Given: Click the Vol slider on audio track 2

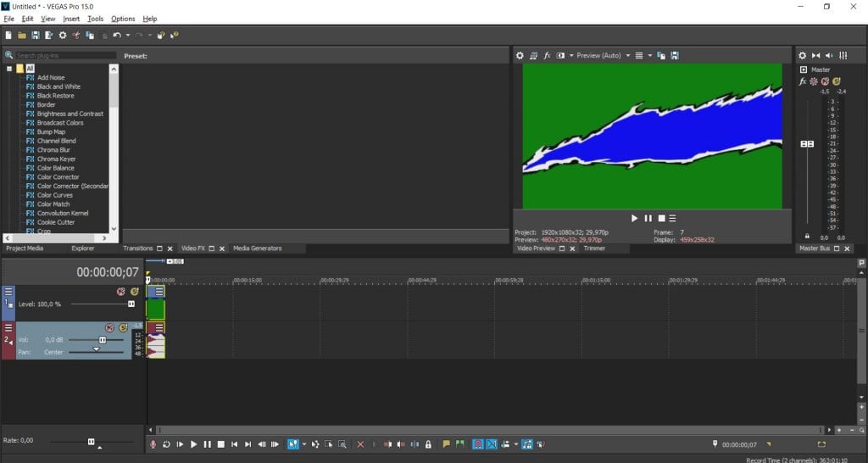Looking at the screenshot, I should (103, 340).
